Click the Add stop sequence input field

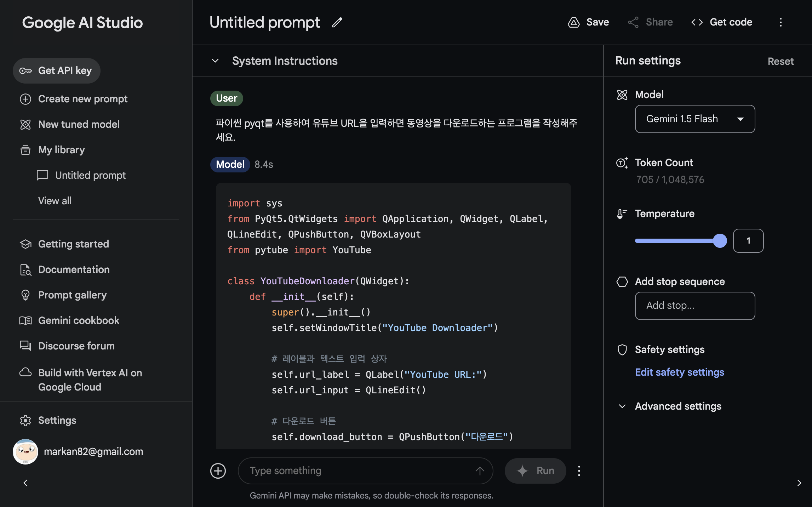(x=694, y=306)
